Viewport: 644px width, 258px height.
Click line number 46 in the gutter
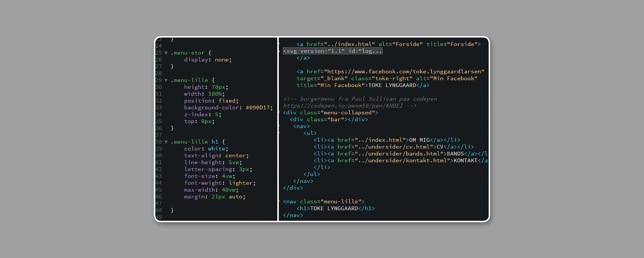point(159,197)
